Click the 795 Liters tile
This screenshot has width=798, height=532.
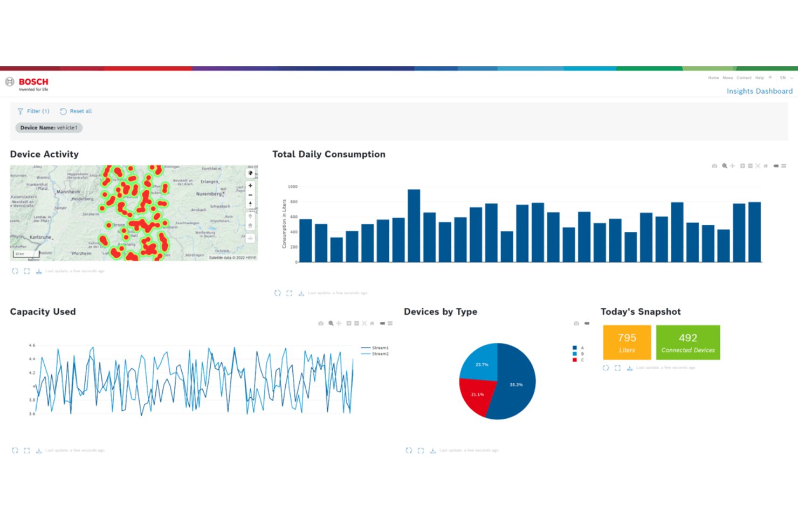[627, 342]
